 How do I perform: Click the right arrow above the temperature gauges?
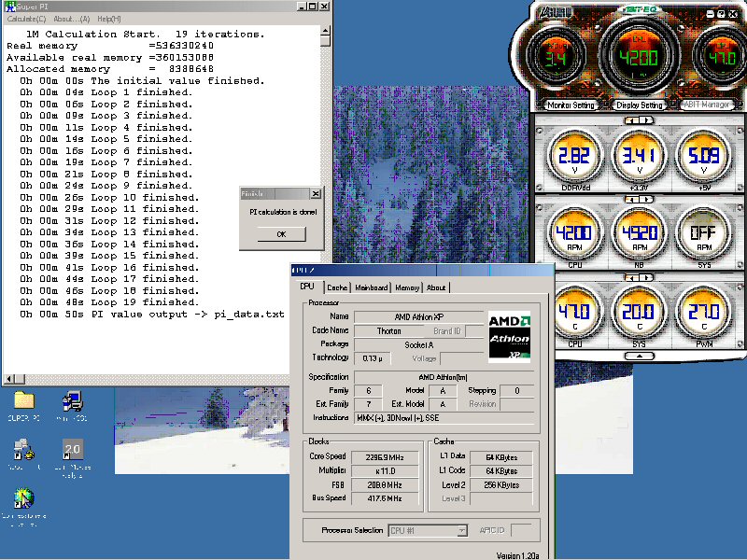click(x=646, y=277)
